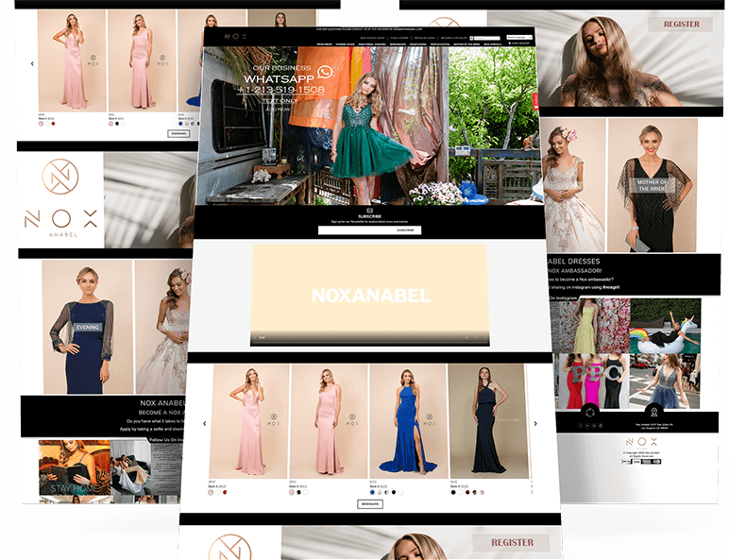The image size is (729, 560).
Task: Click the WhatsApp icon on the hero banner
Action: pos(326,72)
